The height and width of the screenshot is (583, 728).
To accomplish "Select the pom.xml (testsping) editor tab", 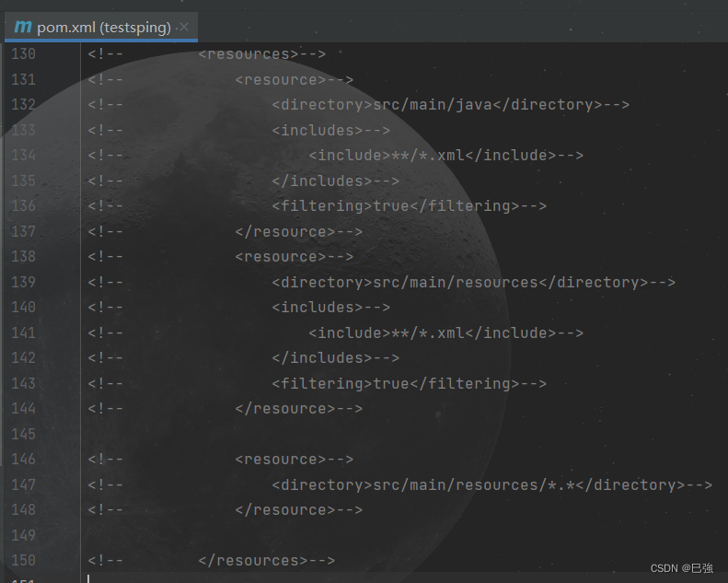I will (101, 28).
